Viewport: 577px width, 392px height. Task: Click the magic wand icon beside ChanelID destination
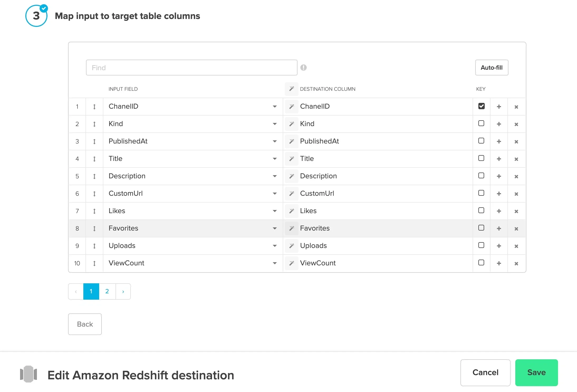tap(292, 106)
